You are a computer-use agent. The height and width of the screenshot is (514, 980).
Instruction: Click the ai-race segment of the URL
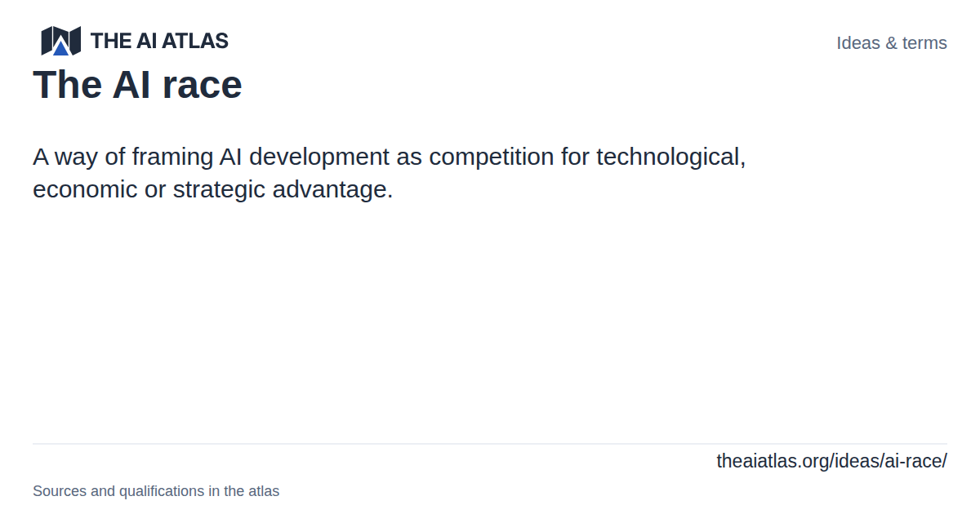[x=914, y=461]
